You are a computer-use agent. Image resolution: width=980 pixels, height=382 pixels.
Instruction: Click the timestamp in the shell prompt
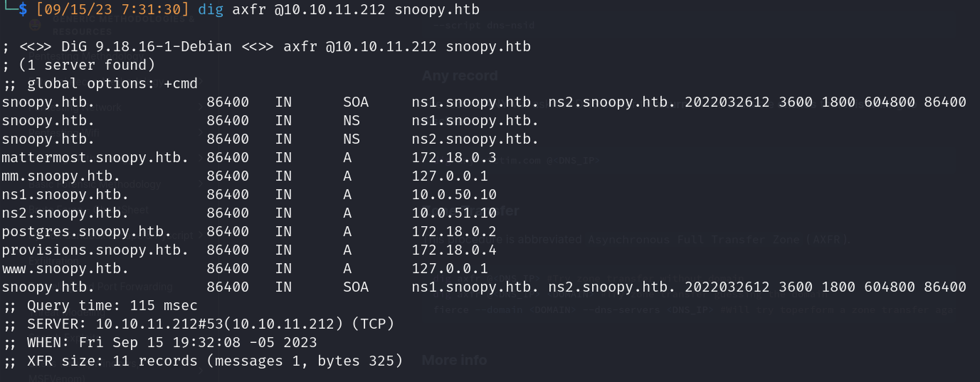tap(119, 10)
